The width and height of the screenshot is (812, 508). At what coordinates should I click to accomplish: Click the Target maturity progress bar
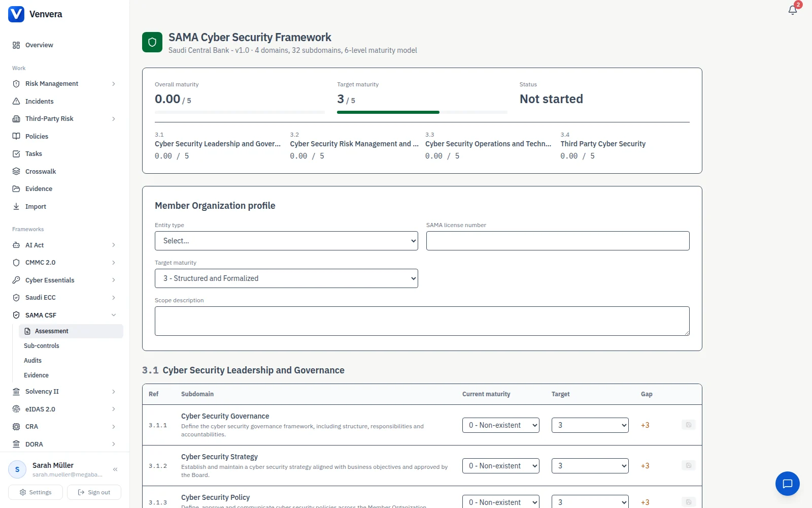(422, 112)
